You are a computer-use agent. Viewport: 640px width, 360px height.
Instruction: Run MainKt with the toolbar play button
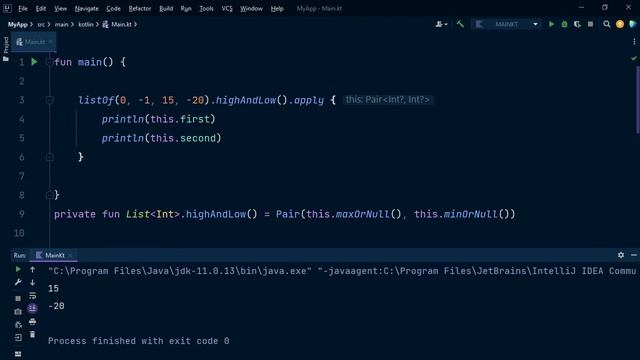pyautogui.click(x=551, y=24)
